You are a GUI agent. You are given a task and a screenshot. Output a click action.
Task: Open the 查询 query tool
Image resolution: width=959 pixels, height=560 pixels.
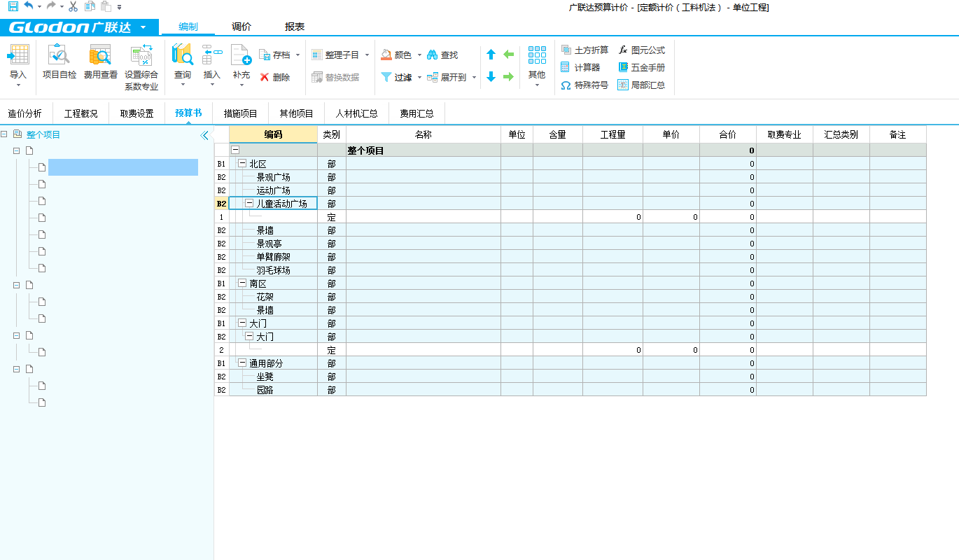click(181, 63)
